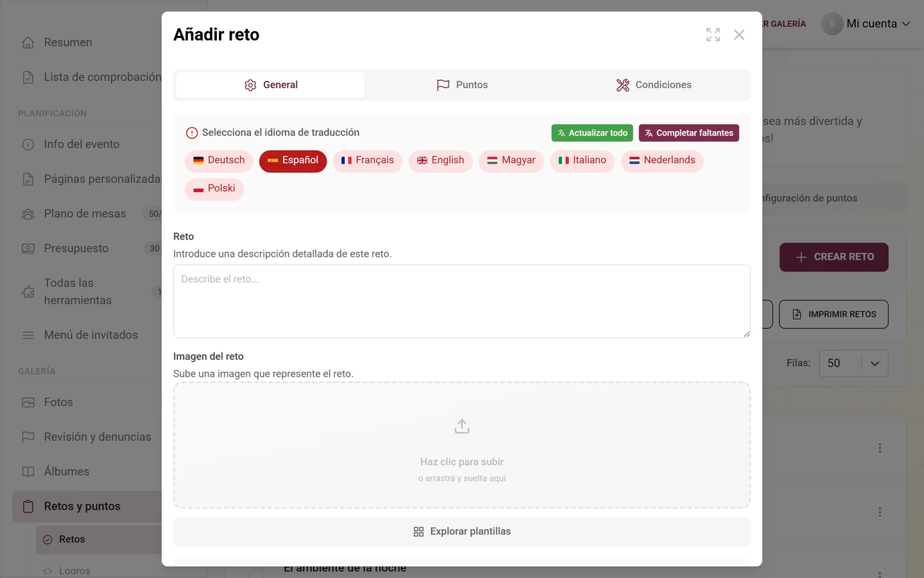Click the Retos checkmark circle icon
This screenshot has height=578, width=924.
(47, 539)
